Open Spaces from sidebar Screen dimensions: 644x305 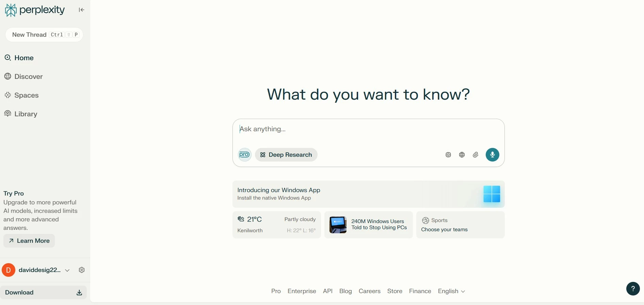tap(21, 95)
